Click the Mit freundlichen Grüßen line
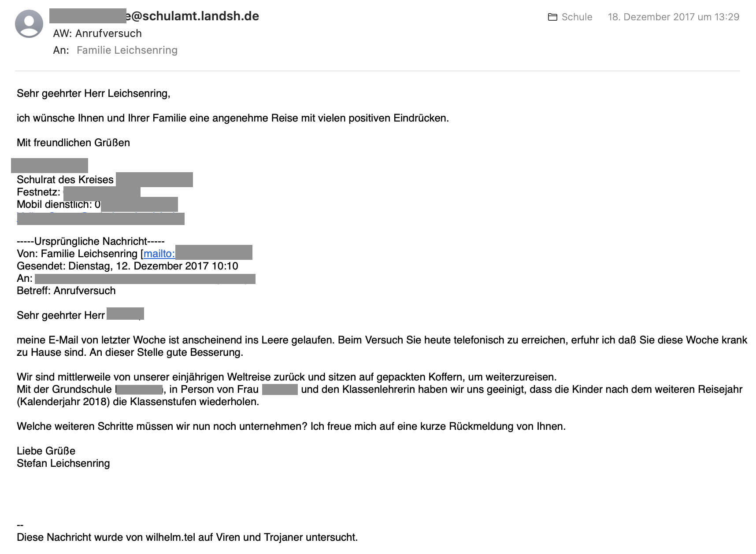The height and width of the screenshot is (554, 756). click(x=73, y=143)
